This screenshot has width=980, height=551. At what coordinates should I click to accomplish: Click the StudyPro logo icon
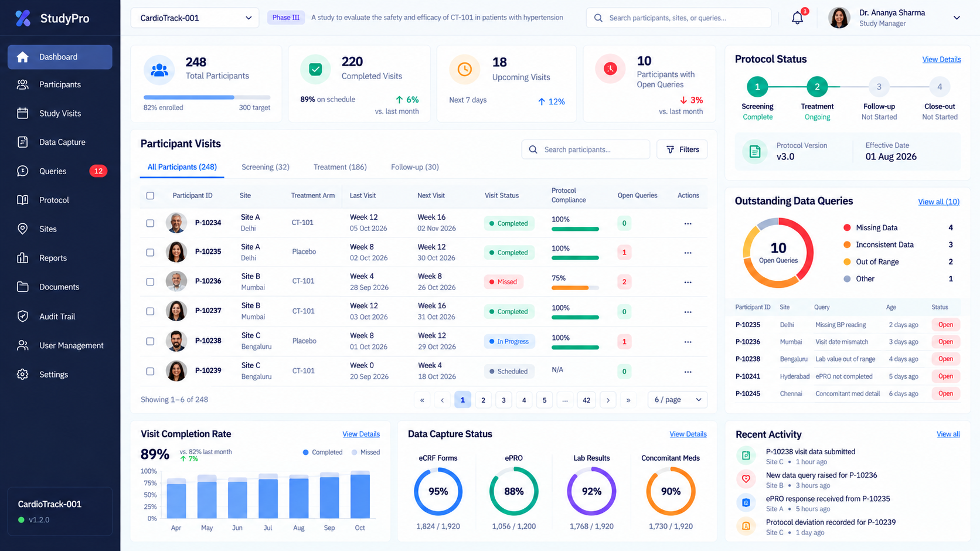click(x=23, y=18)
